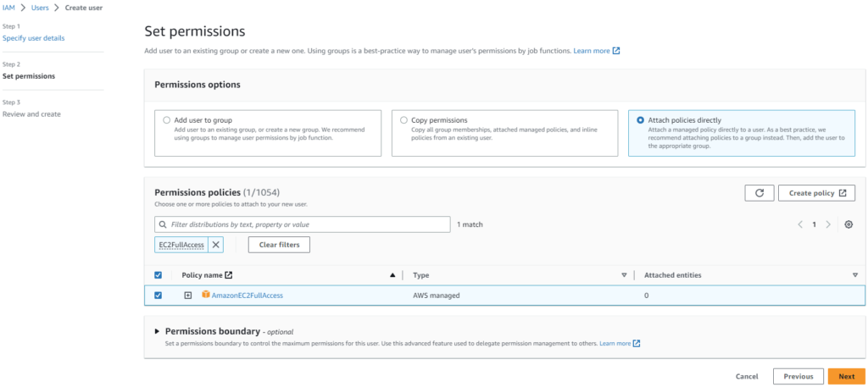Sort by Attached entities column arrow
The image size is (868, 387).
855,274
